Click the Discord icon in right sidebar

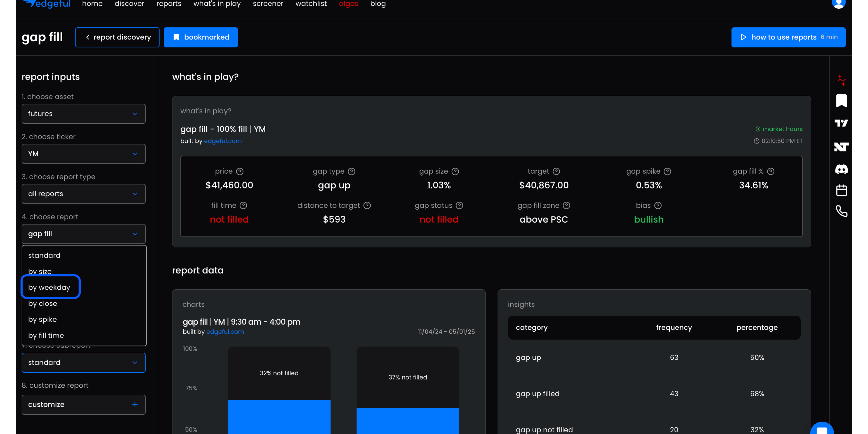tap(841, 169)
